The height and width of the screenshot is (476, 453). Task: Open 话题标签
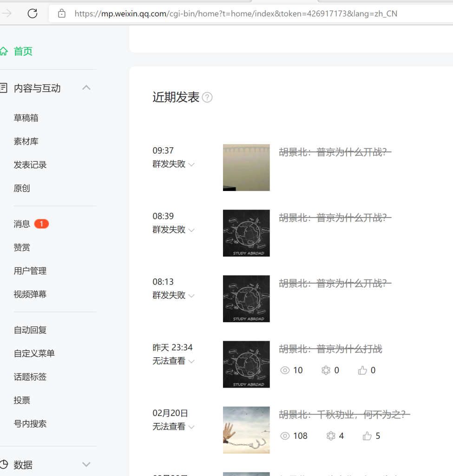[30, 377]
